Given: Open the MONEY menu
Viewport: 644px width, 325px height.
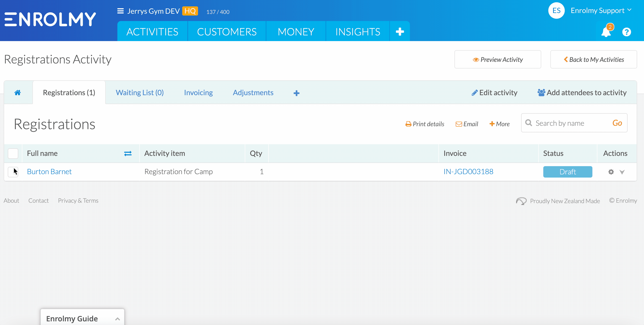Looking at the screenshot, I should [296, 31].
